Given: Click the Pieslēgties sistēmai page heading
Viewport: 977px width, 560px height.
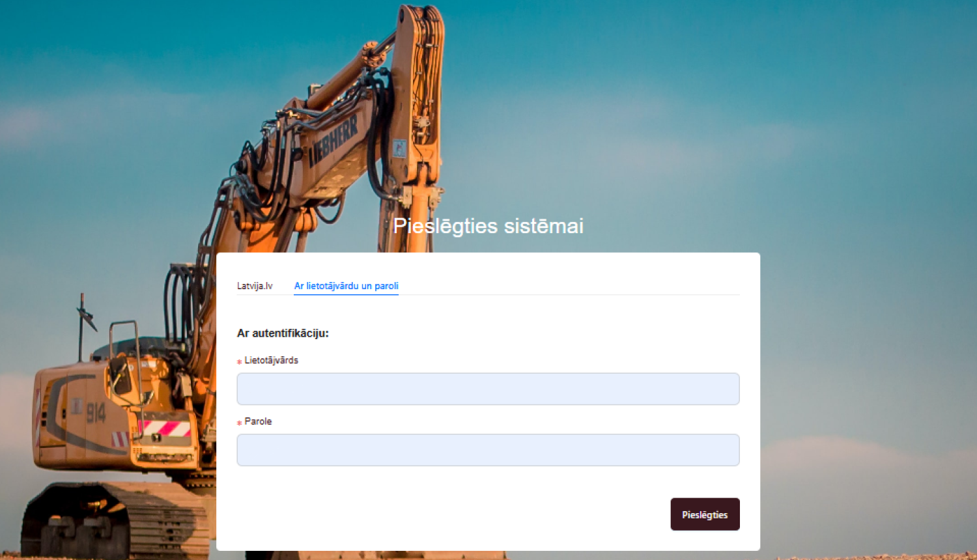Looking at the screenshot, I should pyautogui.click(x=488, y=226).
